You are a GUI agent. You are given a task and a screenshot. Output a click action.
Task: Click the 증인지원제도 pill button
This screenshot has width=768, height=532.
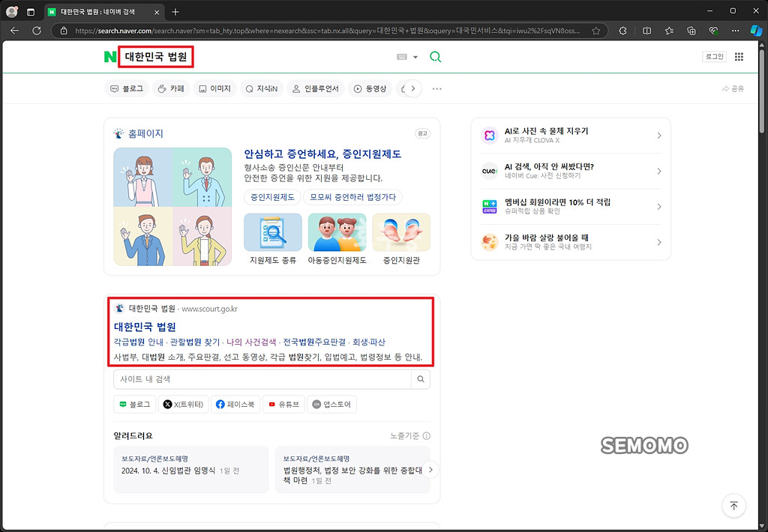(x=272, y=197)
